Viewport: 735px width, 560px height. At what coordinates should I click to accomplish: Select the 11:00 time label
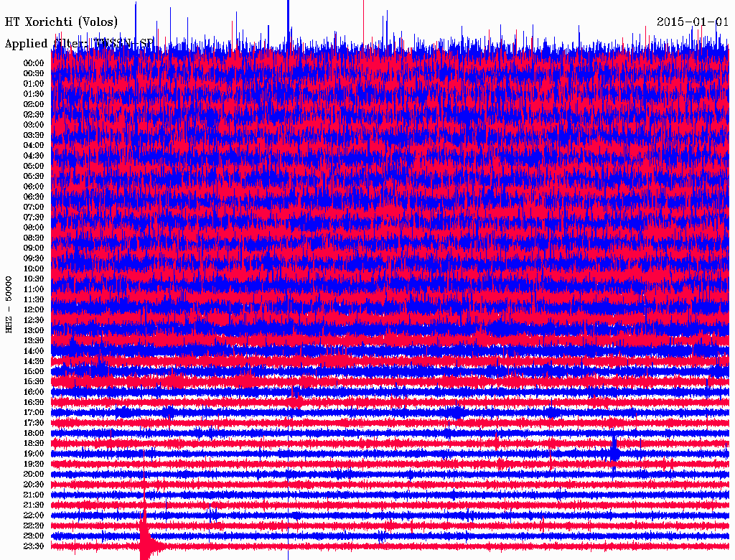coord(34,289)
